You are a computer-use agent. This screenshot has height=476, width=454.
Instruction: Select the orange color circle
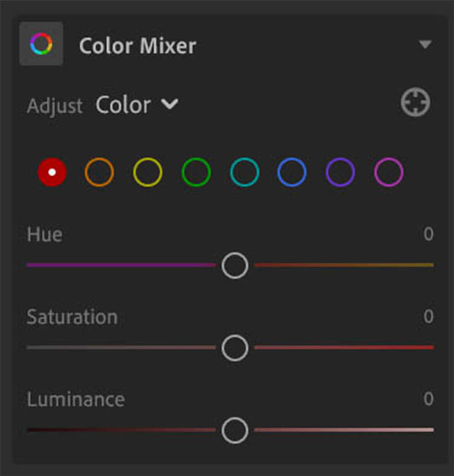(99, 172)
